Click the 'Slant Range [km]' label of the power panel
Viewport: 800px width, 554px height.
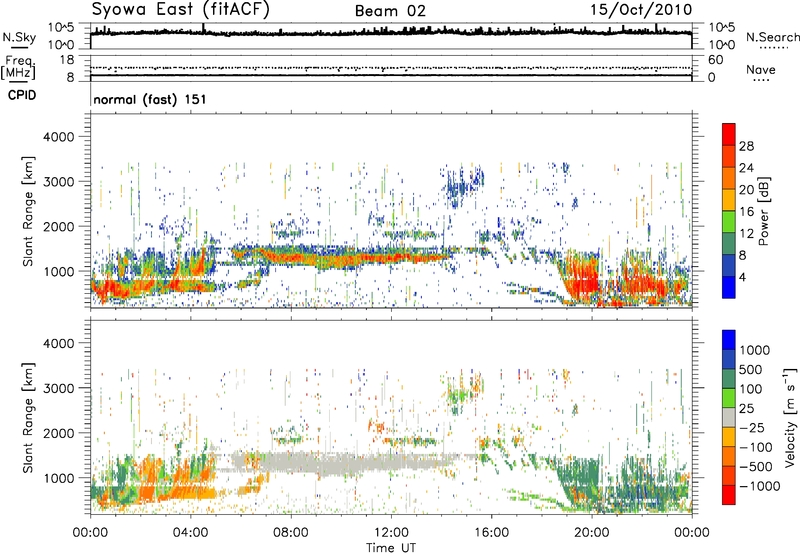click(x=28, y=212)
